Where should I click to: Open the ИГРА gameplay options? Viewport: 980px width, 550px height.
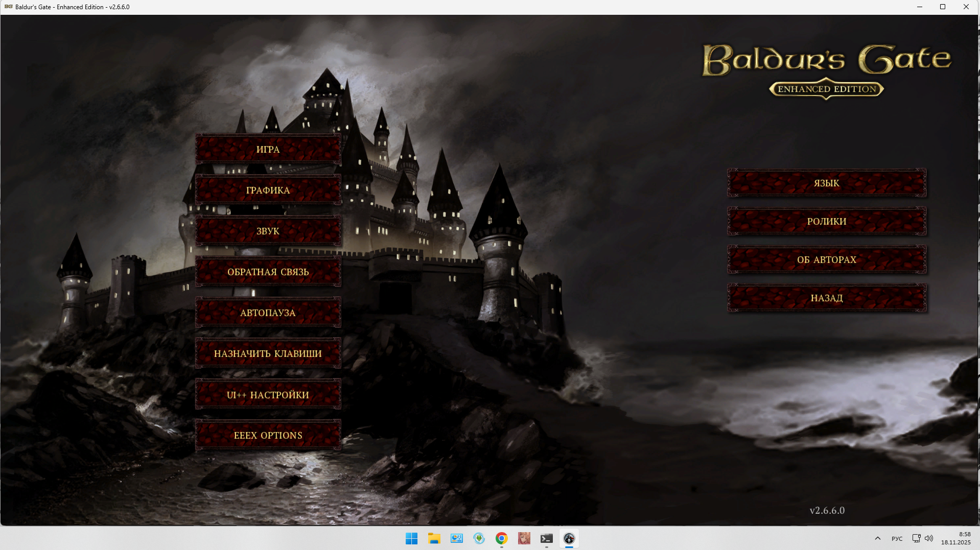click(268, 150)
